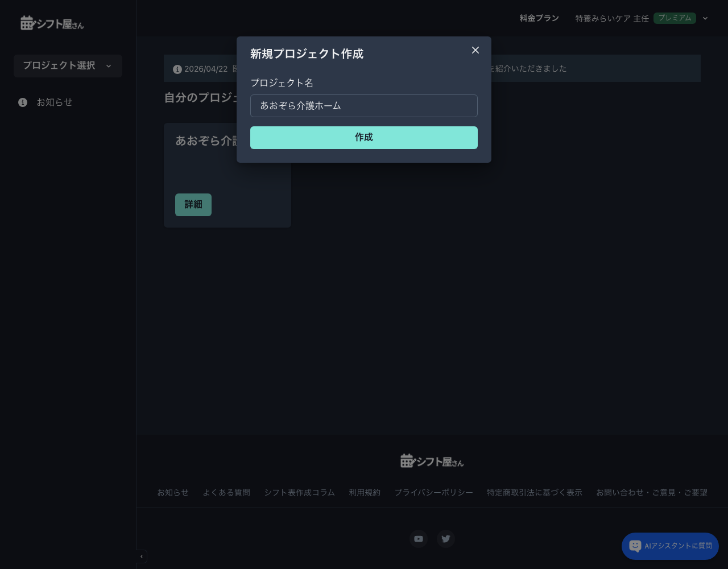Click the シフト屋さん logo in sidebar
The height and width of the screenshot is (569, 728).
52,23
